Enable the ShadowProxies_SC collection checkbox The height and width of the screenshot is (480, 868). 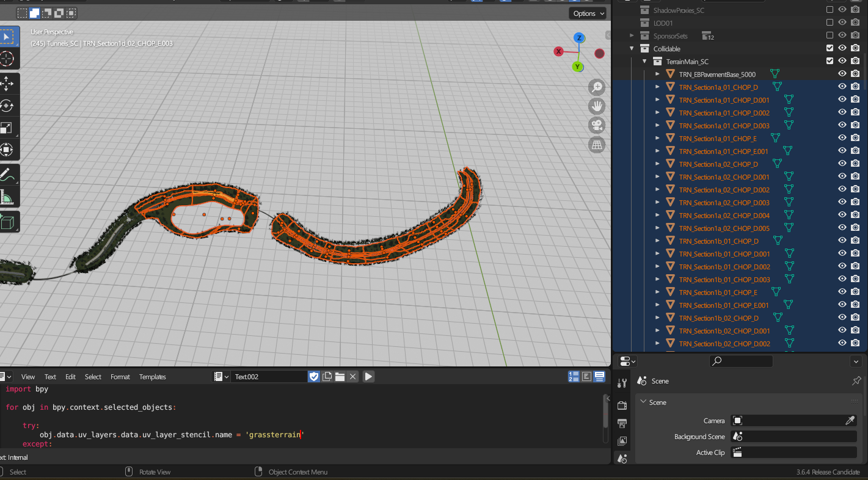pos(830,10)
